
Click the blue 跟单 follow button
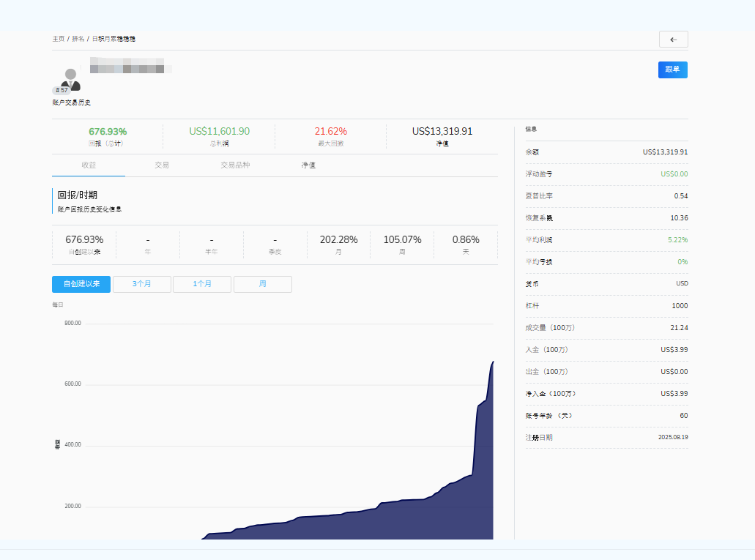673,70
